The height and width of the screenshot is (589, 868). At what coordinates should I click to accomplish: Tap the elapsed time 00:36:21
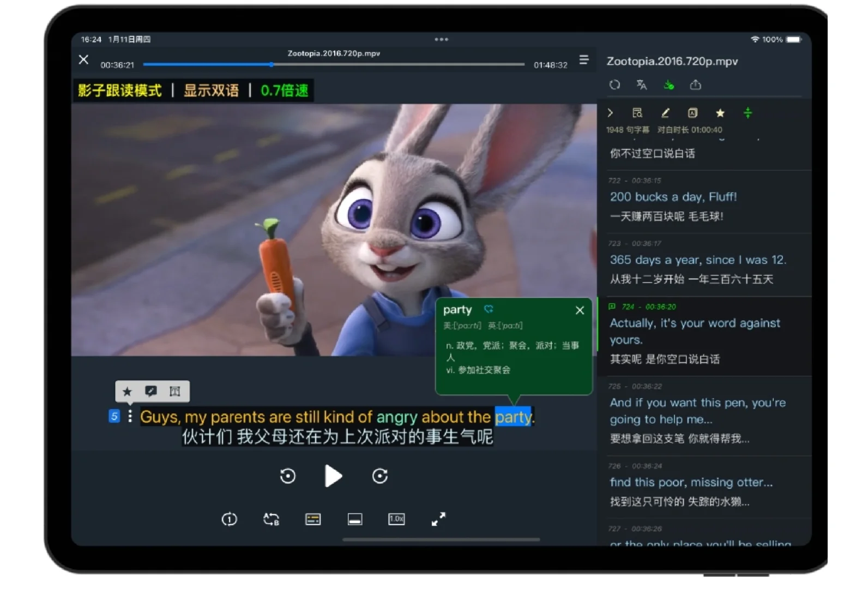[117, 65]
